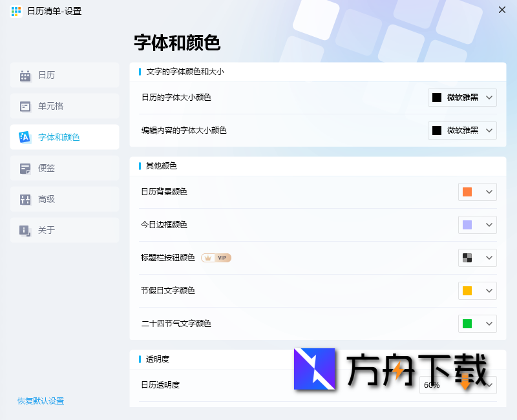Select the 关于 info icon
The height and width of the screenshot is (420, 517).
(25, 230)
